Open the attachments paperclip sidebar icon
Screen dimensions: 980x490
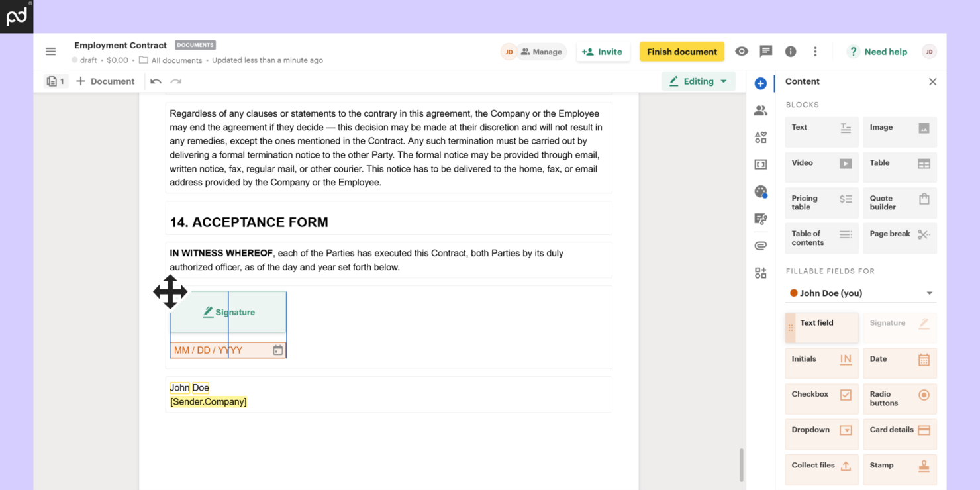pos(760,246)
